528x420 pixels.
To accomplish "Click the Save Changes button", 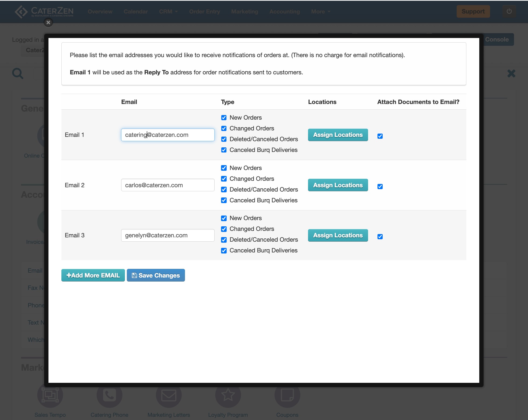I will point(156,275).
